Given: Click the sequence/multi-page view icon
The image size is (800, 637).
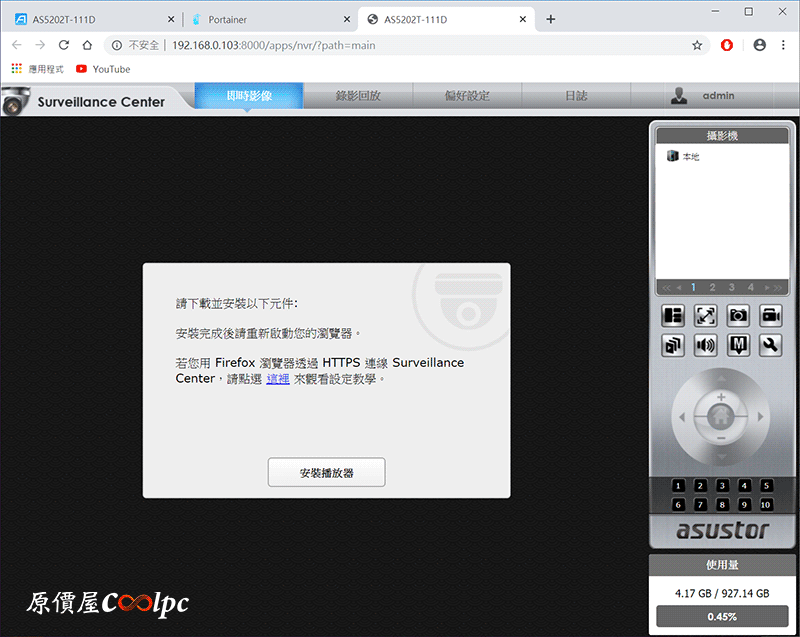Looking at the screenshot, I should tap(673, 346).
